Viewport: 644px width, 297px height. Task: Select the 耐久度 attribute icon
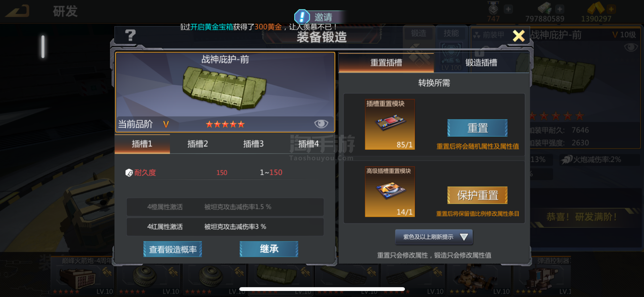[129, 173]
